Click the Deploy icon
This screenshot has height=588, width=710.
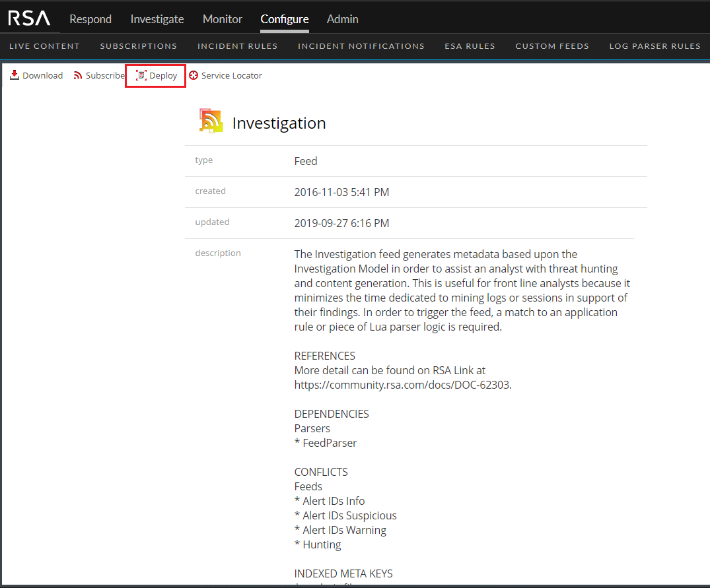tap(141, 75)
